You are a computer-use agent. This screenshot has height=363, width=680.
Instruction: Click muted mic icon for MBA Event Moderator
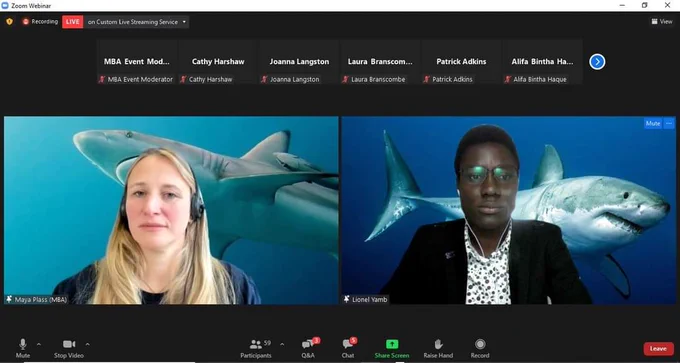[102, 79]
